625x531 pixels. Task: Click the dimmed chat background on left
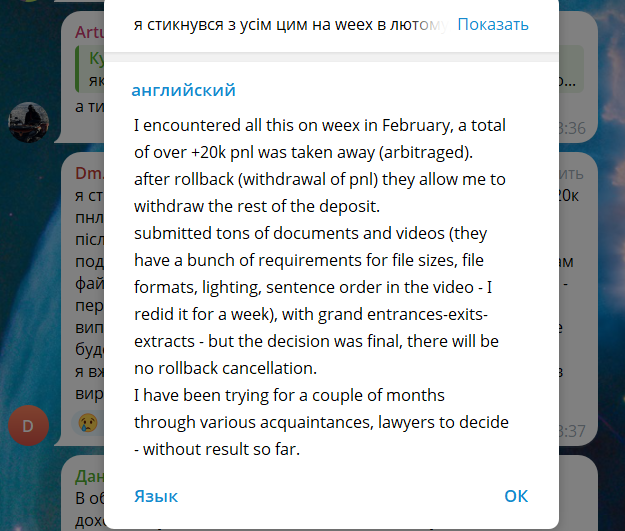[28, 279]
